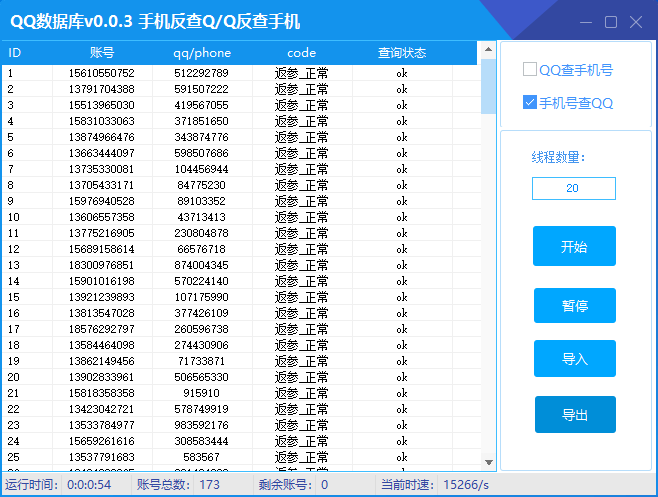Select account cell 15610550752
658x497 pixels.
pos(102,73)
